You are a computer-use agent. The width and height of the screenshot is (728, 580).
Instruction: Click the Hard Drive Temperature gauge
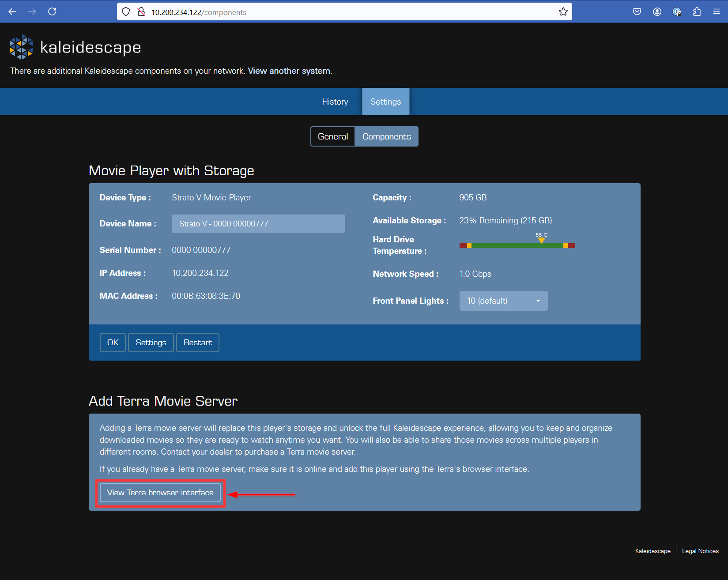tap(517, 245)
